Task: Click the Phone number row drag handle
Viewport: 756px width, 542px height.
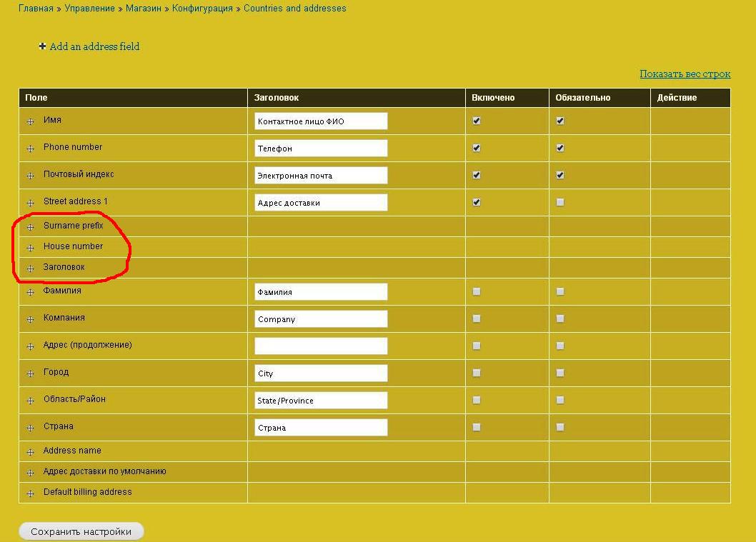Action: click(x=30, y=149)
